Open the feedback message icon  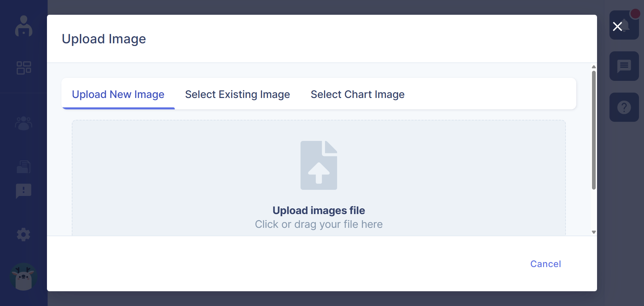tap(23, 191)
